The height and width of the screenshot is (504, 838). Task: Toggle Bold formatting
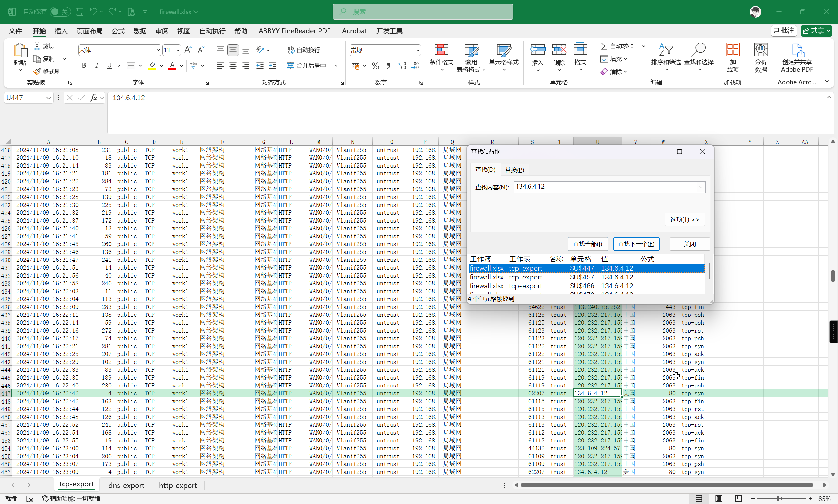[84, 65]
